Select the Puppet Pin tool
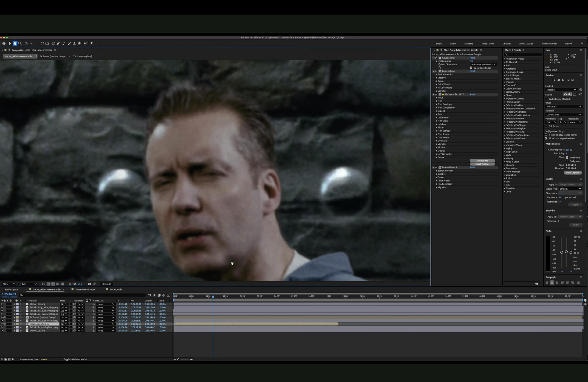 click(92, 43)
